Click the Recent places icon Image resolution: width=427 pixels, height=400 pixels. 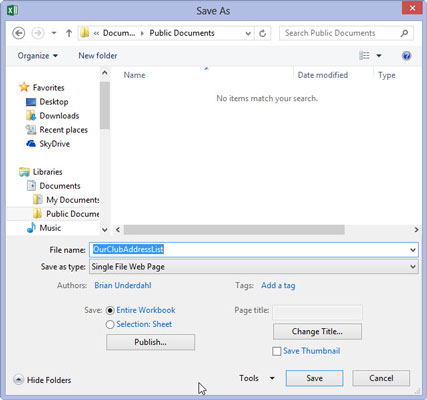[31, 130]
